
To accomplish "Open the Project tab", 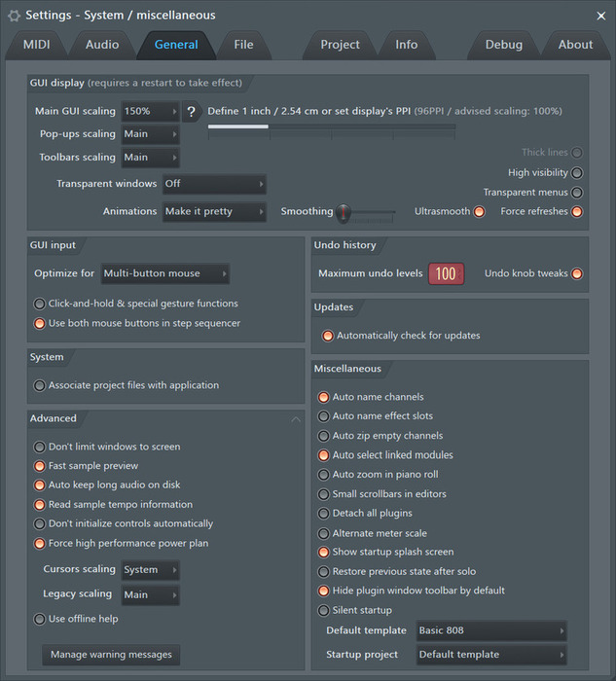I will [x=341, y=45].
